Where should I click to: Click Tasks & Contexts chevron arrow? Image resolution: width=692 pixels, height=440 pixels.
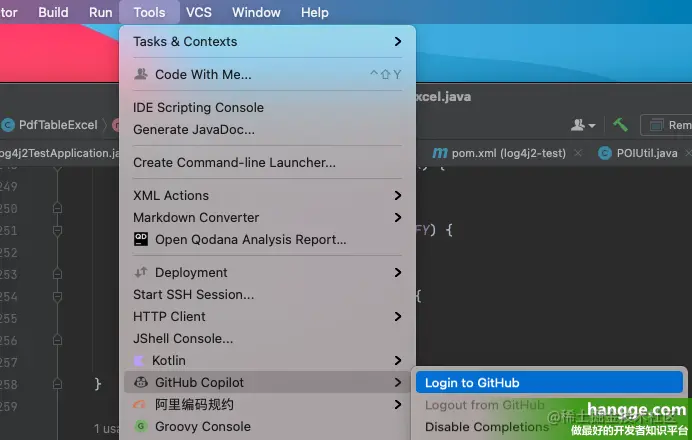click(398, 41)
